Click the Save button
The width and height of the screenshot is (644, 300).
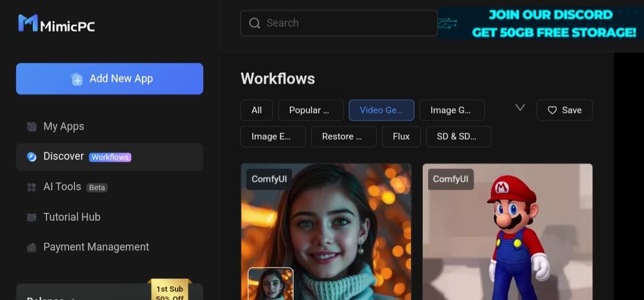[x=565, y=110]
